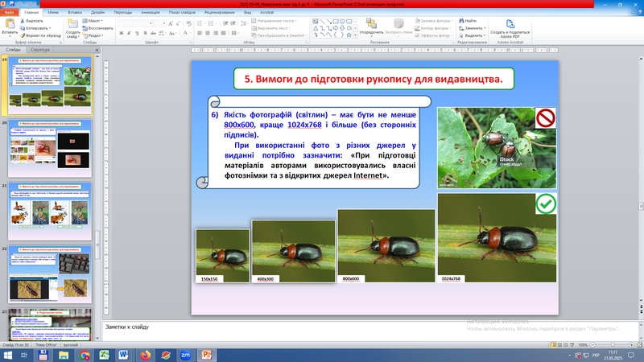Open the Файл tab
Screen dimensions: 644x362
click(9, 12)
